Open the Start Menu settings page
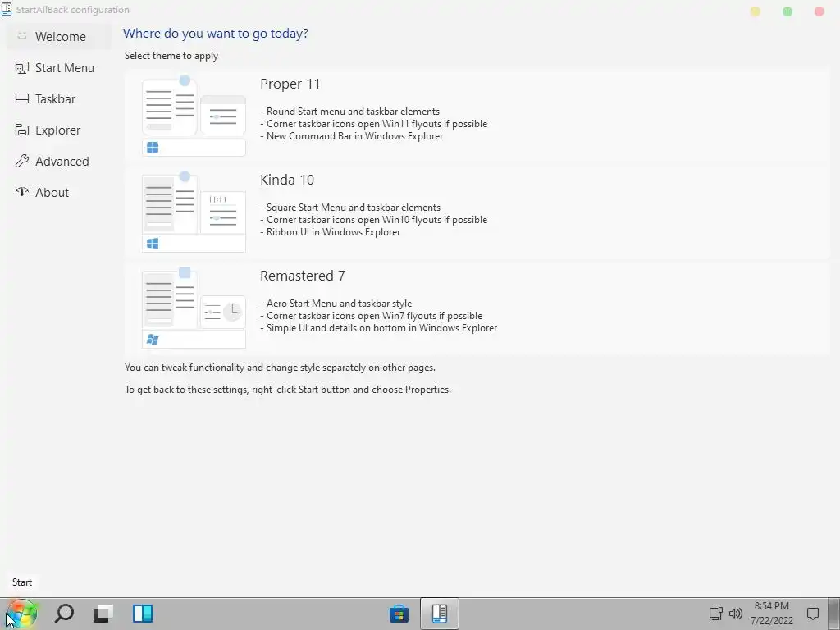Screen dimensions: 840x630 [x=59, y=68]
